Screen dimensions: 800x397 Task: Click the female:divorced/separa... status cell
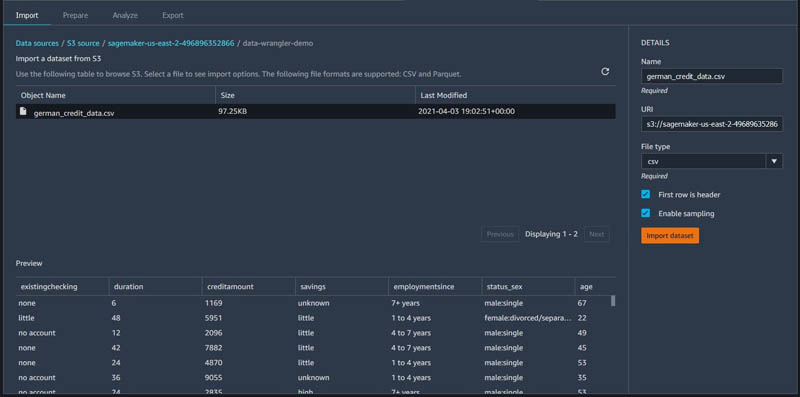(528, 318)
